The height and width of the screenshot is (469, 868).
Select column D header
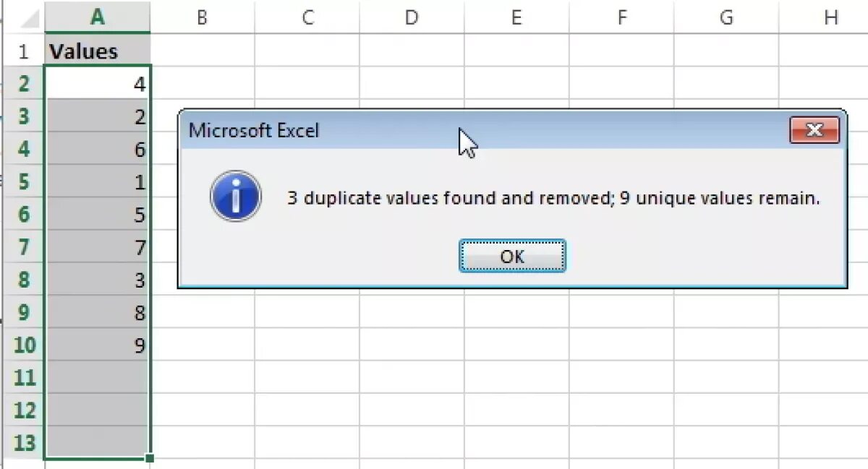point(412,17)
